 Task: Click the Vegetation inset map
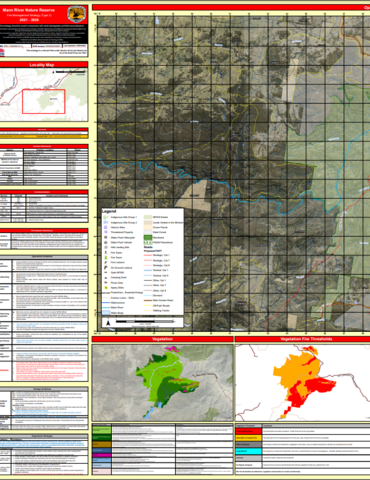pos(163,383)
